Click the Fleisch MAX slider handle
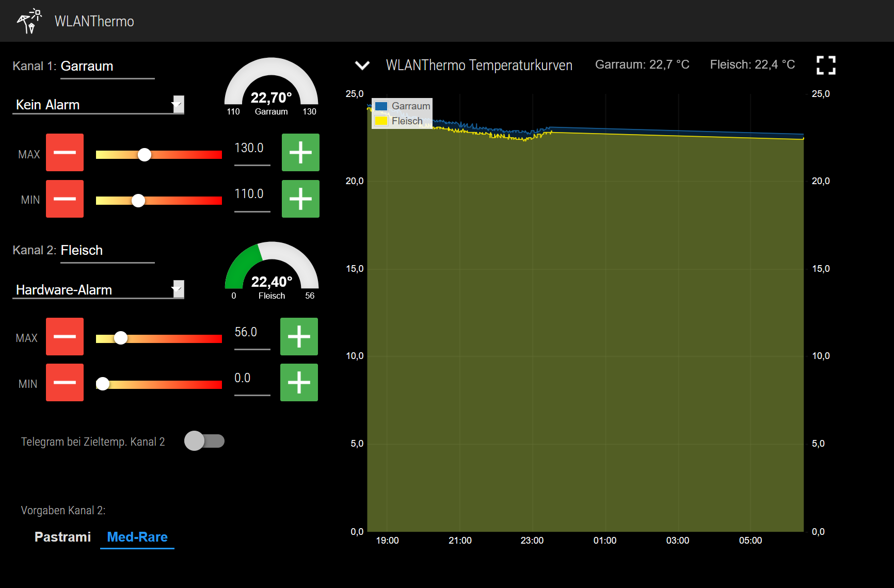The image size is (894, 588). coord(121,338)
